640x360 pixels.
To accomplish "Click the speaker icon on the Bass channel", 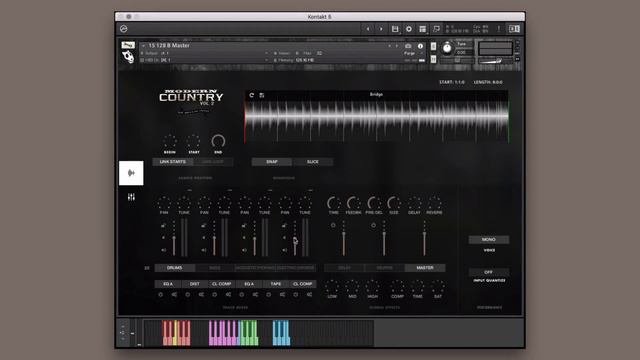I will click(204, 250).
